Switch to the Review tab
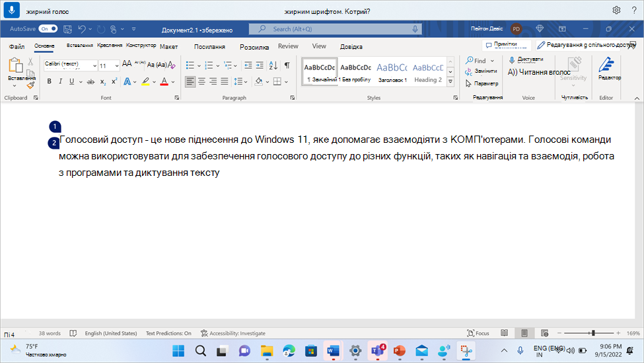Screen dimensions: 644x363 pyautogui.click(x=288, y=46)
